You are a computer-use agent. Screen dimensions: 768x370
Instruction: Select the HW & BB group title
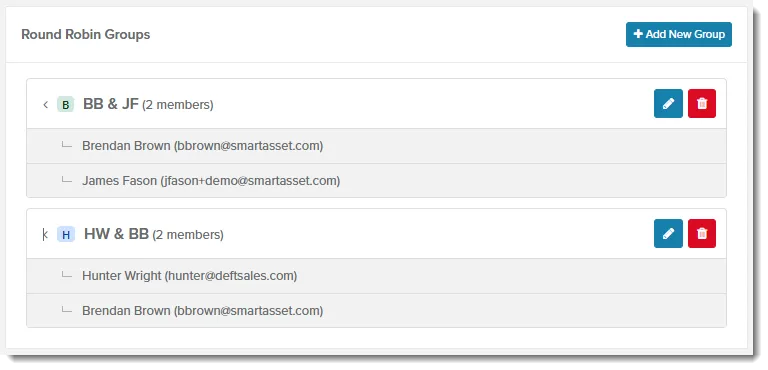click(116, 234)
